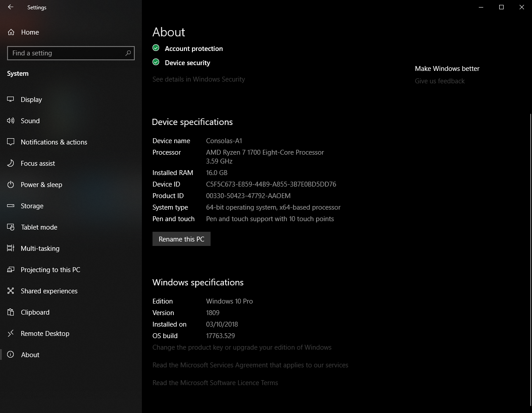Click the Storage drive icon
This screenshot has width=532, height=413.
click(x=11, y=206)
